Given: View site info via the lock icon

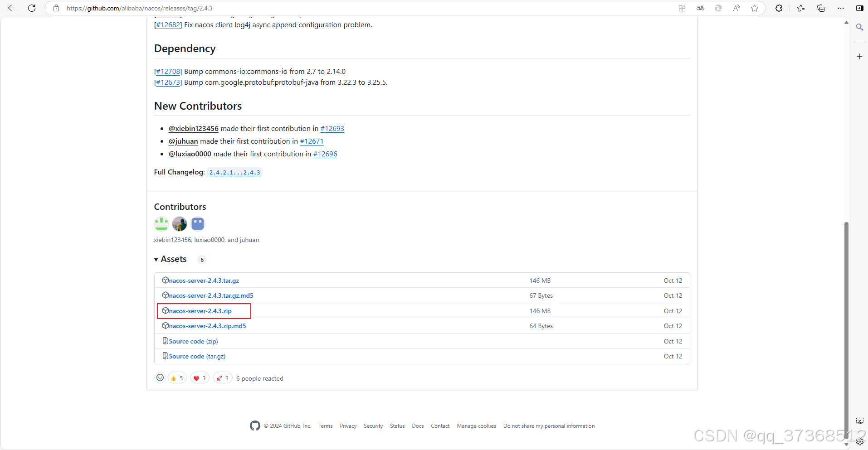Looking at the screenshot, I should pyautogui.click(x=56, y=8).
